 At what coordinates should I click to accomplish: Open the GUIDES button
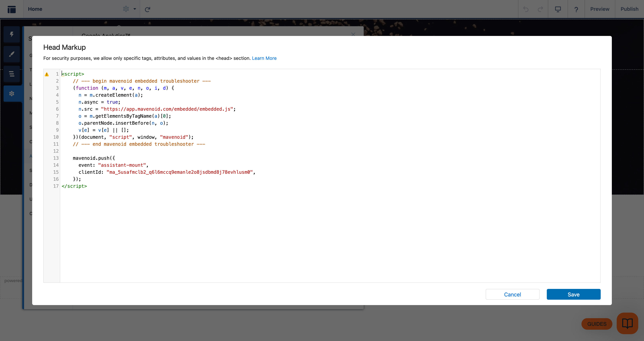(597, 324)
